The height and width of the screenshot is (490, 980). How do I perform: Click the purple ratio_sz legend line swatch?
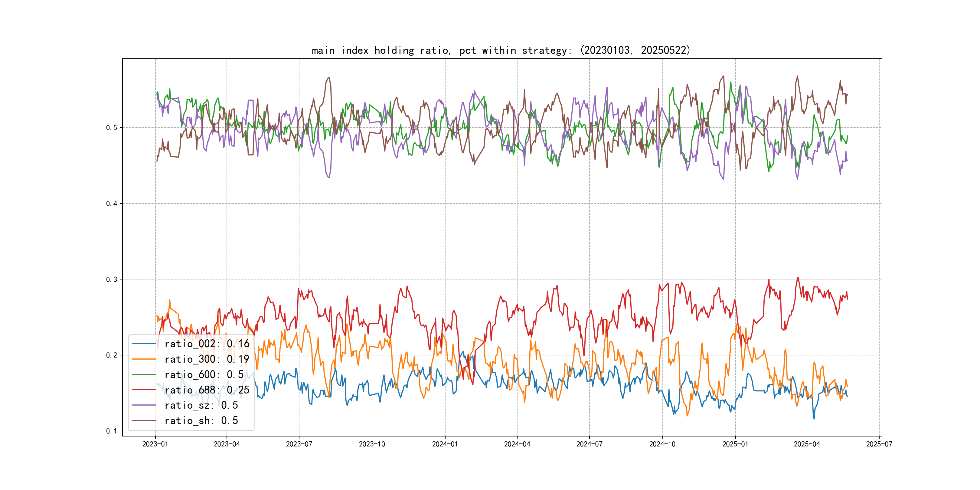pos(144,405)
